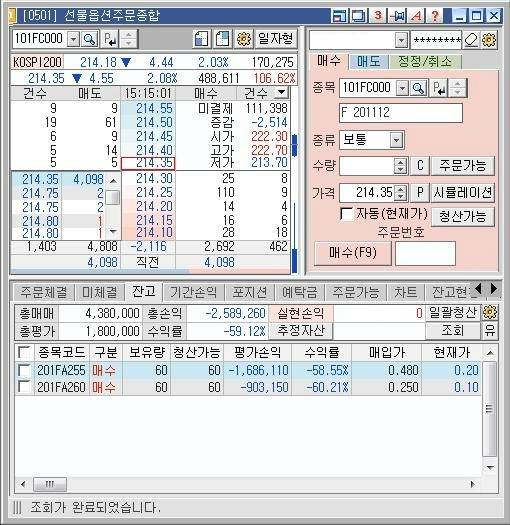The height and width of the screenshot is (525, 510).
Task: Expand the 종목 code dropdown in the order panel
Action: (402, 88)
